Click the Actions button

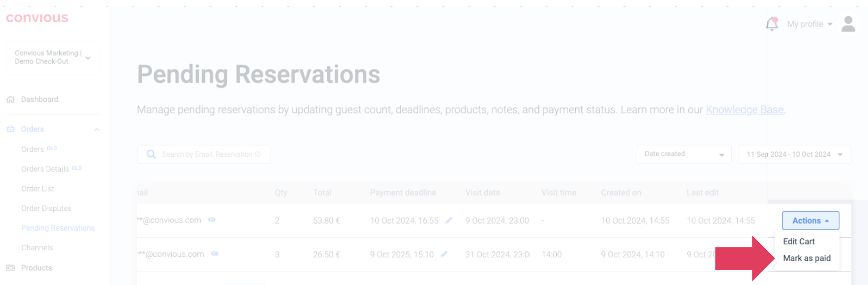click(810, 220)
